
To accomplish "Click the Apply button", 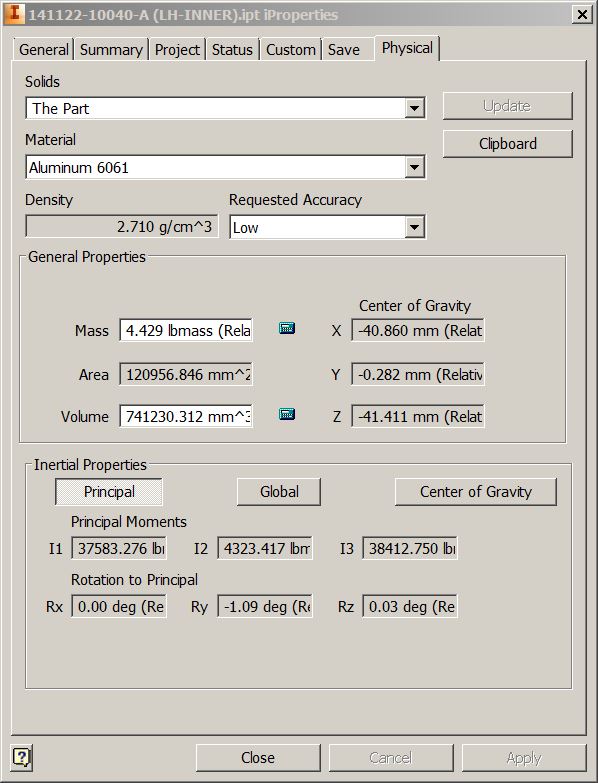I will [524, 758].
